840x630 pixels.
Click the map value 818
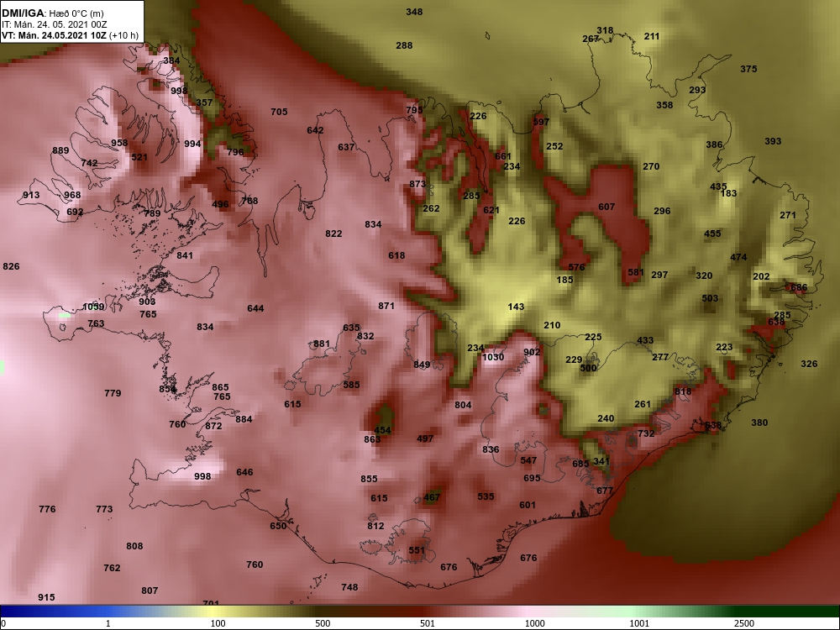pos(683,391)
